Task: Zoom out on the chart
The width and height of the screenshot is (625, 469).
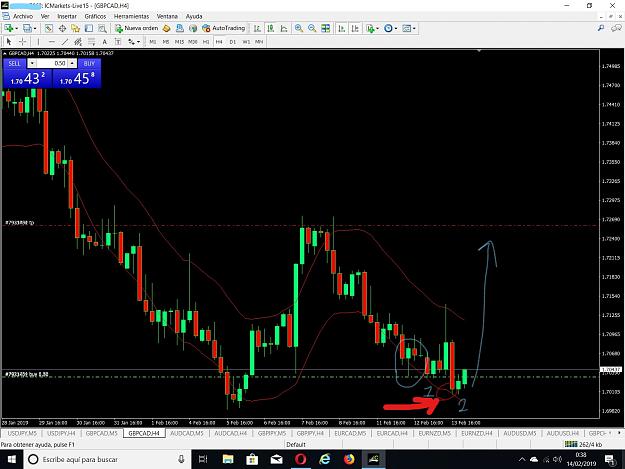Action: point(312,28)
